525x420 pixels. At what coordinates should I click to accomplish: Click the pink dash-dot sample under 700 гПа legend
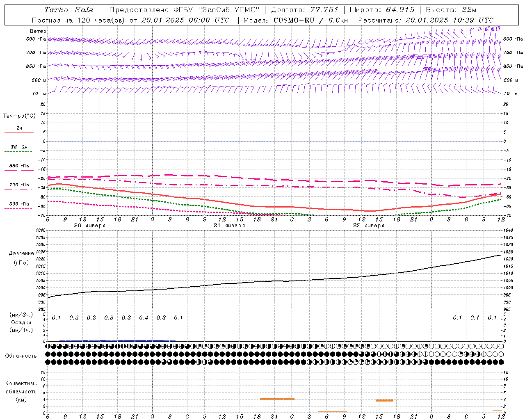point(18,189)
